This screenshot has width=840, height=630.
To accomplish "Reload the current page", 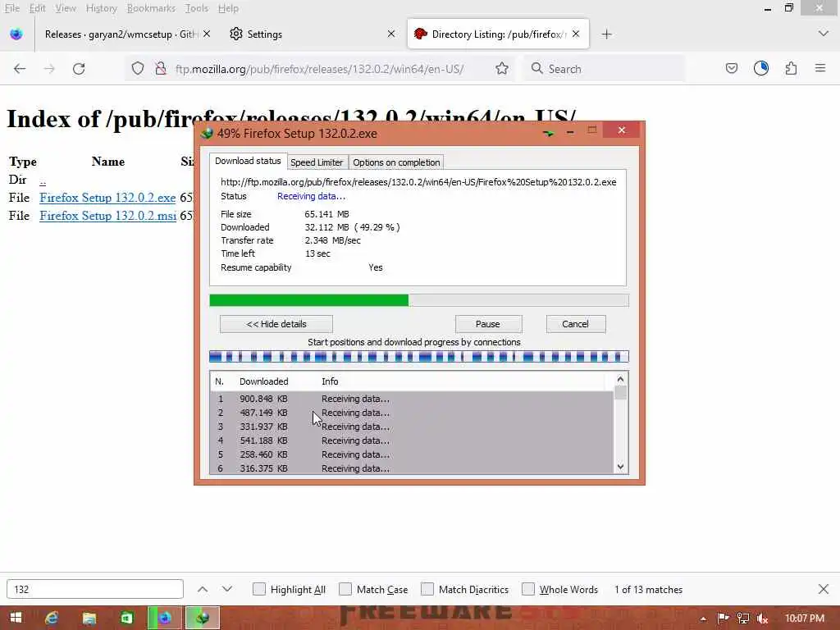I will [x=79, y=69].
